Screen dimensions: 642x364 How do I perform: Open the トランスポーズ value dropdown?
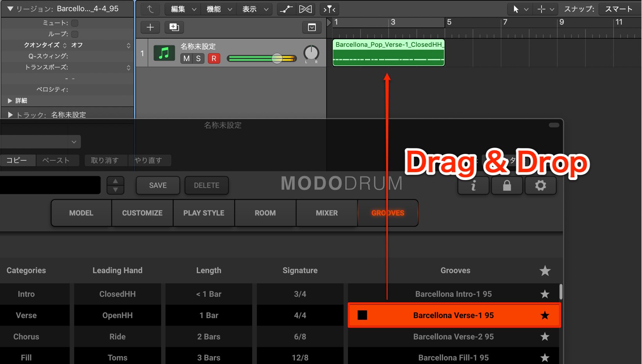tap(129, 68)
